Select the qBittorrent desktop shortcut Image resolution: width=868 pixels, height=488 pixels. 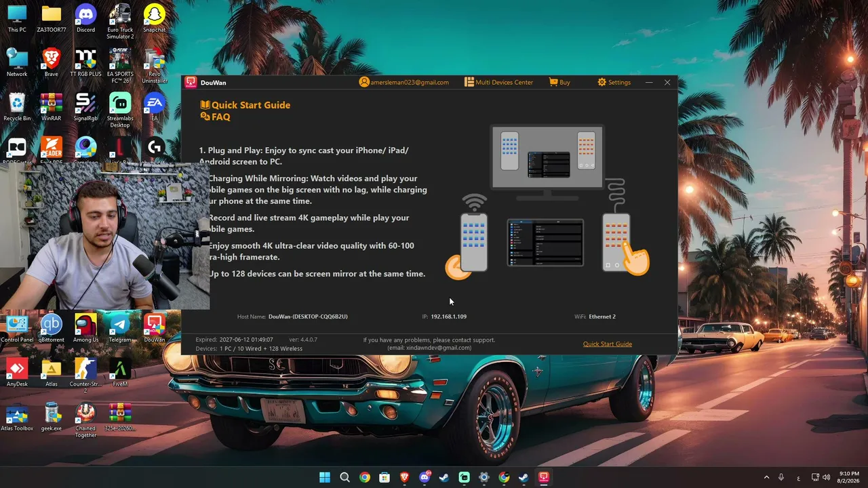click(x=52, y=329)
